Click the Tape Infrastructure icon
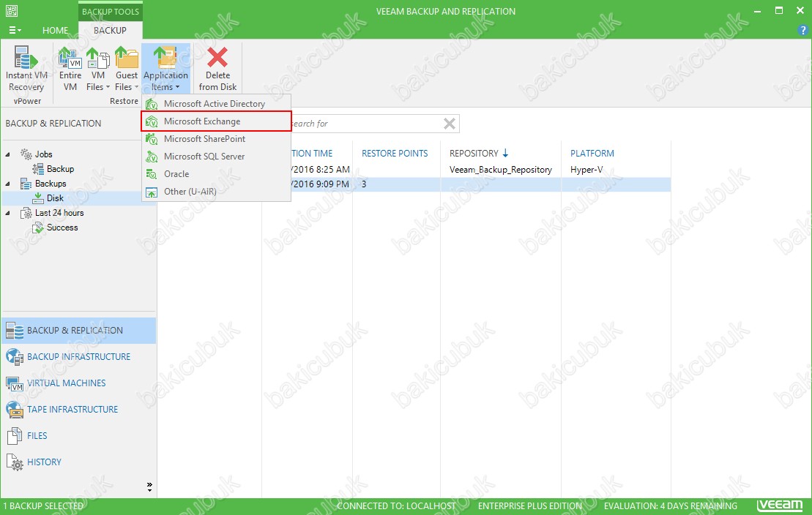This screenshot has height=515, width=812. 15,410
